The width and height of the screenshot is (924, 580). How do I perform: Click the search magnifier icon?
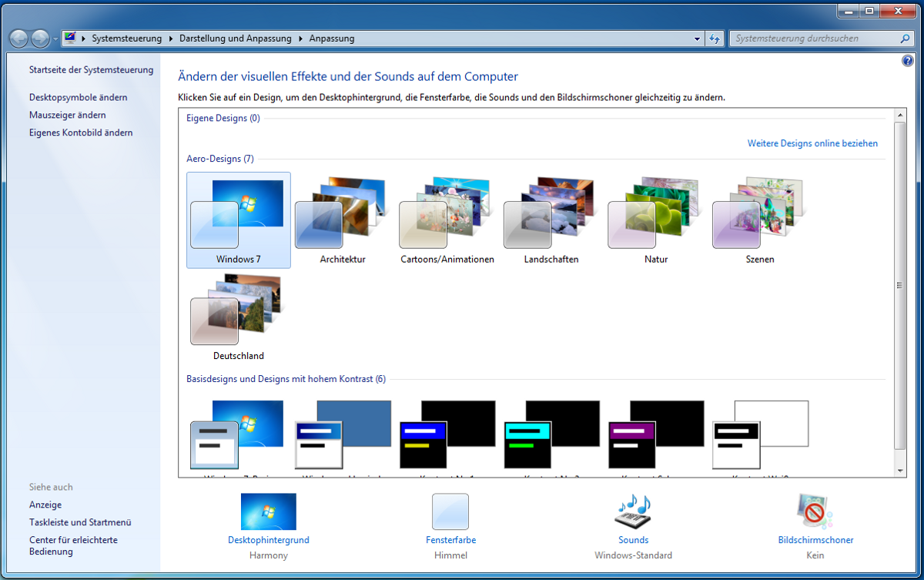click(x=906, y=38)
